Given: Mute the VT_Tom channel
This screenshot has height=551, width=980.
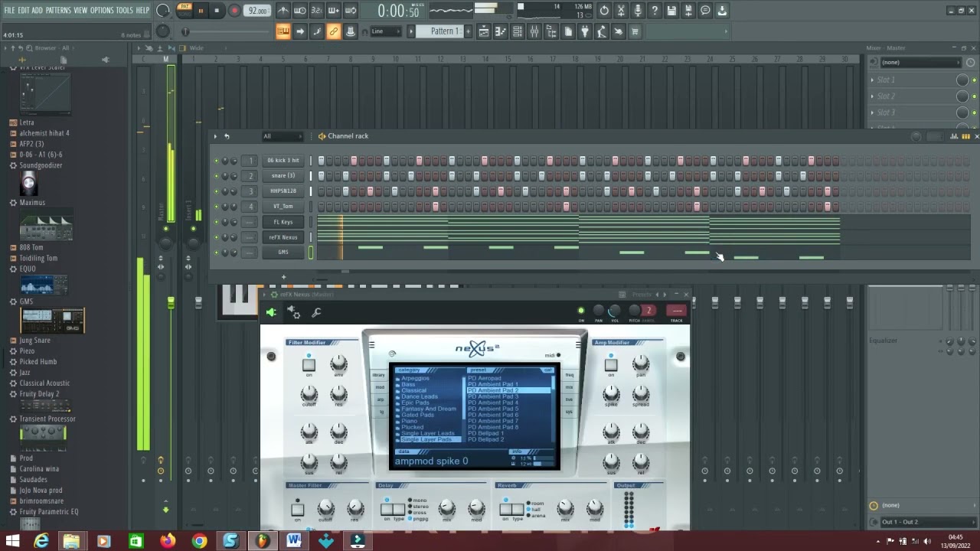Looking at the screenshot, I should (216, 207).
